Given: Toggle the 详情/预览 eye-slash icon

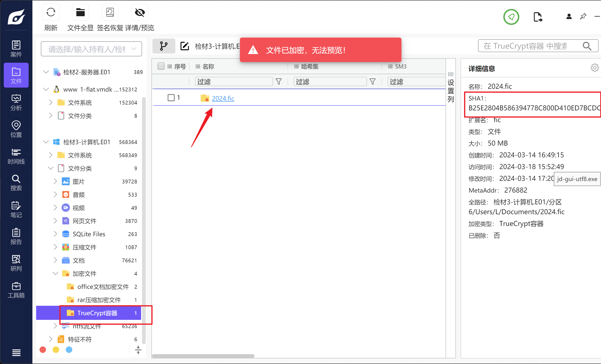Looking at the screenshot, I should (x=140, y=12).
